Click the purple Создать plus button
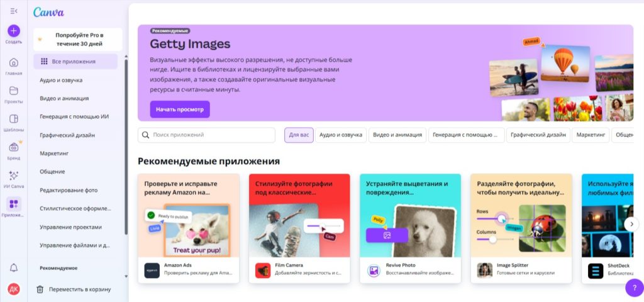The width and height of the screenshot is (644, 302). 14,31
